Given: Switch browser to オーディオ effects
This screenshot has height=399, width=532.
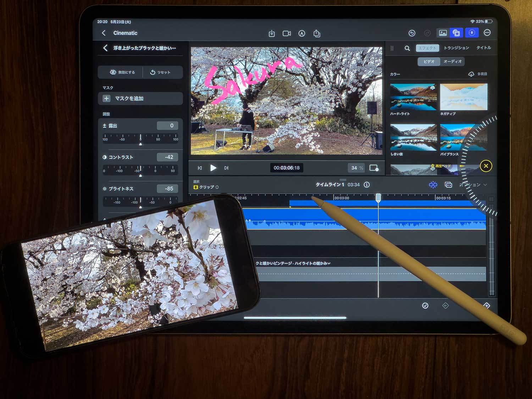Looking at the screenshot, I should 453,61.
